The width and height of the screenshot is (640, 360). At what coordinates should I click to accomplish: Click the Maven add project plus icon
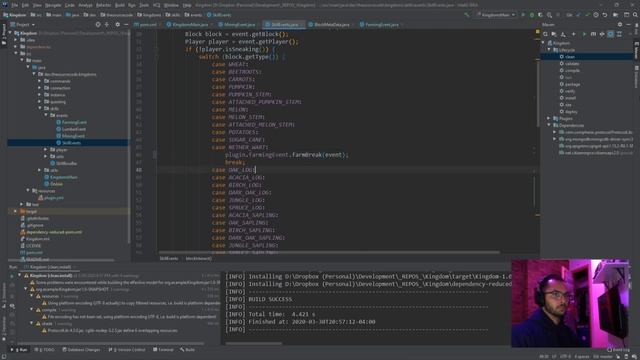[x=573, y=34]
